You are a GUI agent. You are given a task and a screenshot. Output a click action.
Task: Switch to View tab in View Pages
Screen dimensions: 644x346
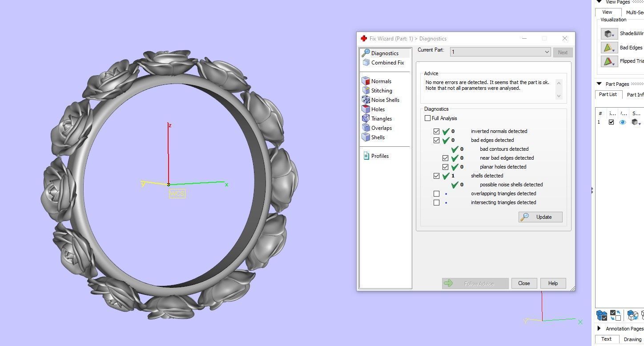click(607, 12)
